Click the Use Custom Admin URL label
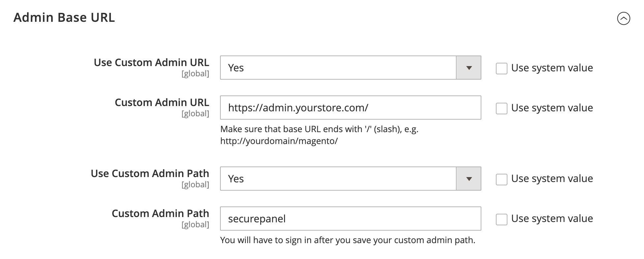The image size is (644, 259). [x=151, y=62]
